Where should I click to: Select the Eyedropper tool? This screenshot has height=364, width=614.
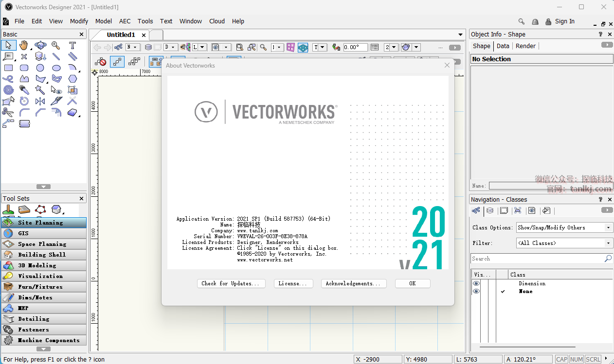coord(24,90)
